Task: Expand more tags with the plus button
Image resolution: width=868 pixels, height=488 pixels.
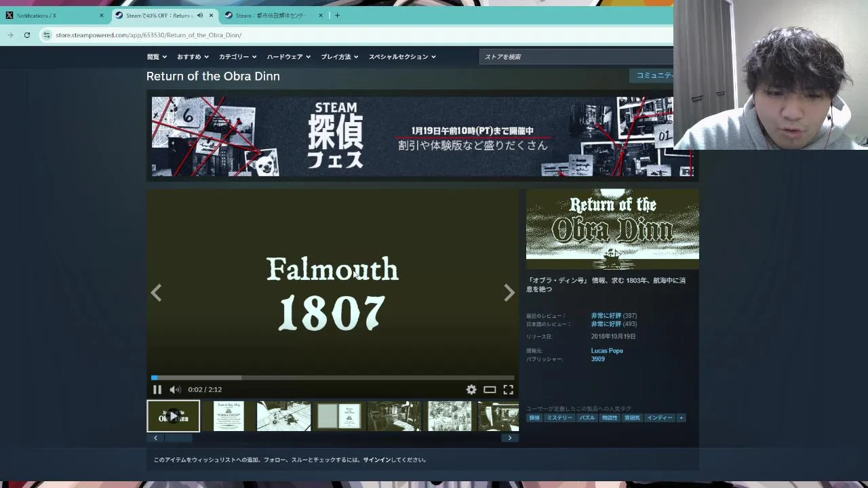Action: (682, 418)
